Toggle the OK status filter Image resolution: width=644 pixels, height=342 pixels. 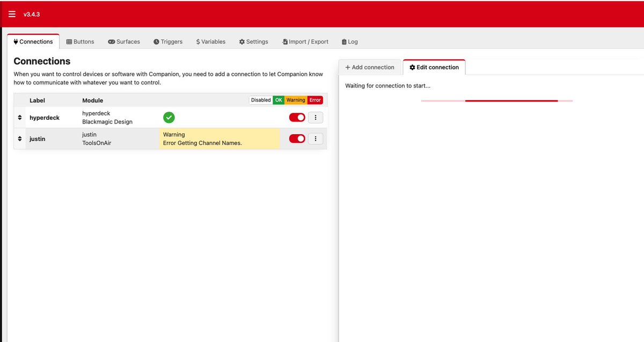(x=279, y=100)
